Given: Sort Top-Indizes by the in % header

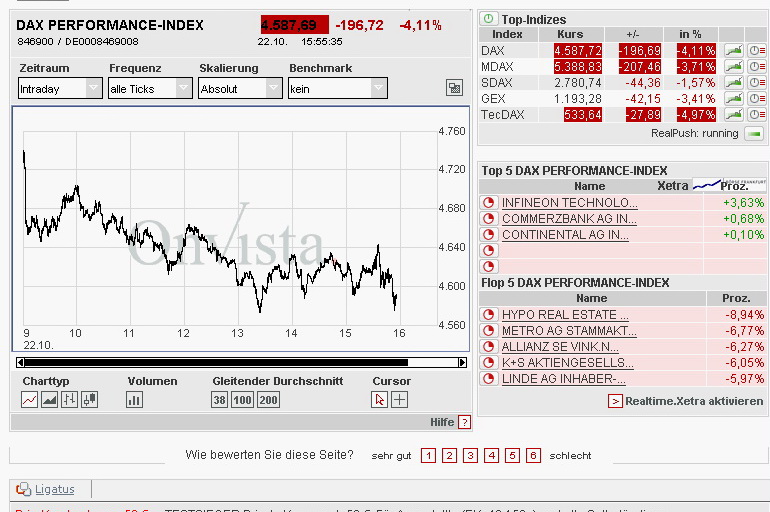Looking at the screenshot, I should (x=690, y=34).
